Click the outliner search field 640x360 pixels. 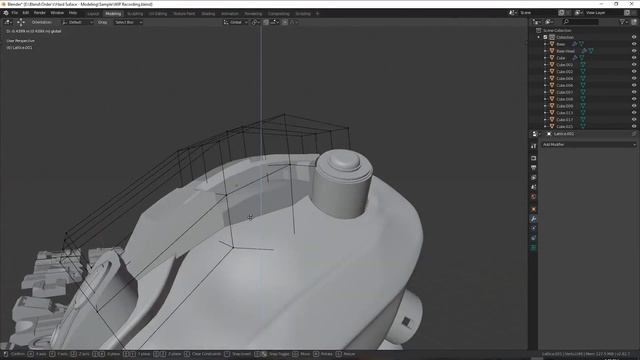tap(581, 22)
